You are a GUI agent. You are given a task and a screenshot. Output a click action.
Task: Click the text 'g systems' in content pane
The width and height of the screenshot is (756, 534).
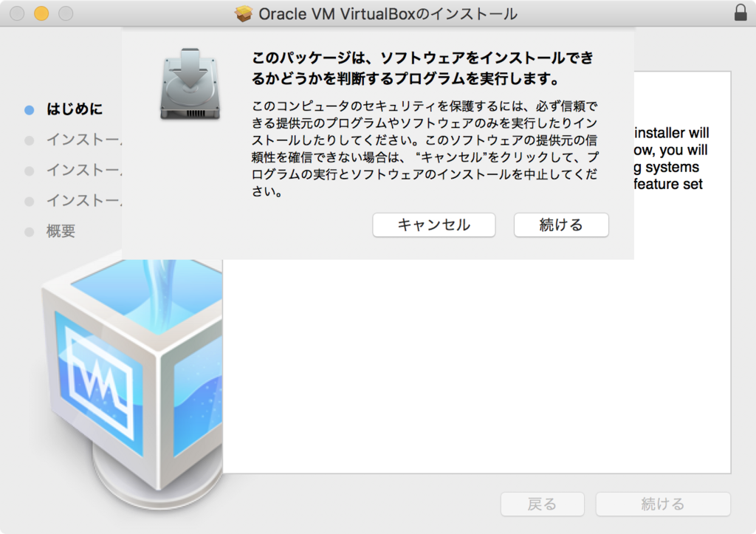tap(667, 167)
